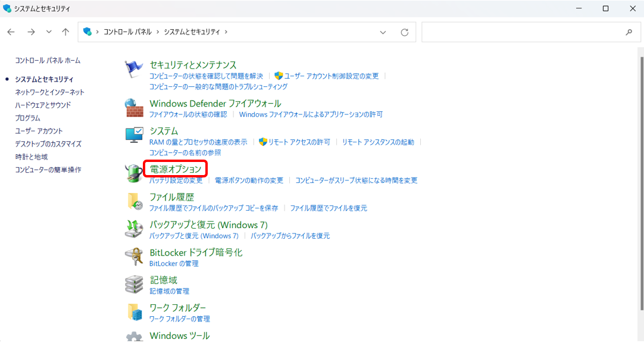This screenshot has height=343, width=644.
Task: Open ユーザー アカウント制御設定の変更 link
Action: pyautogui.click(x=332, y=76)
